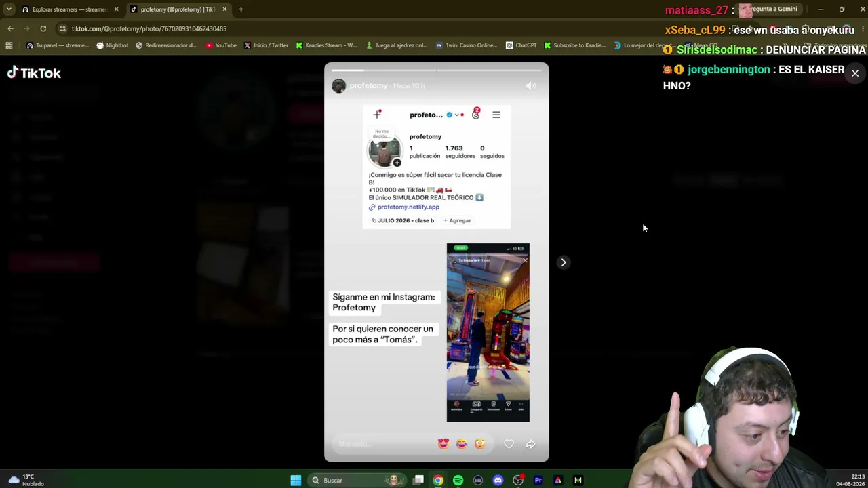
Task: Mute the story using the speaker icon
Action: (x=531, y=85)
